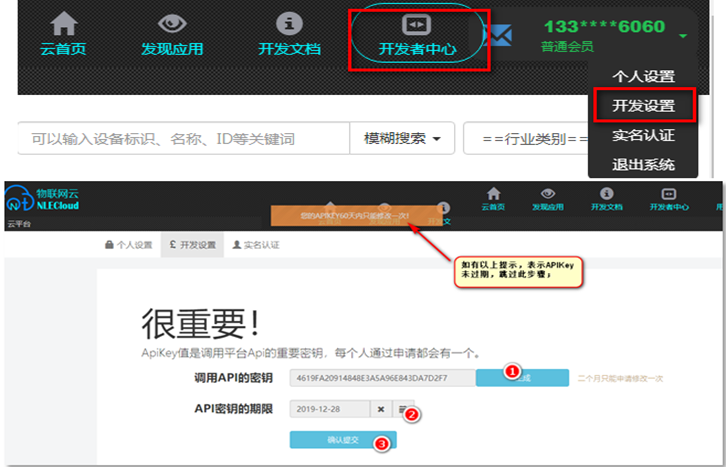The width and height of the screenshot is (726, 467).
Task: Click the ApiKey值是调用平台Api的重要密钥 description text
Action: point(311,354)
